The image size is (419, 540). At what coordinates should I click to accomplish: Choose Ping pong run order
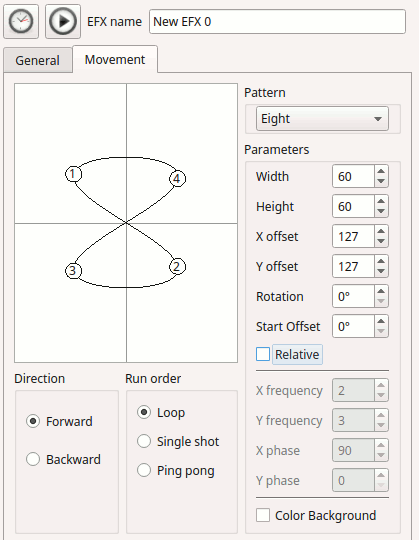(144, 470)
